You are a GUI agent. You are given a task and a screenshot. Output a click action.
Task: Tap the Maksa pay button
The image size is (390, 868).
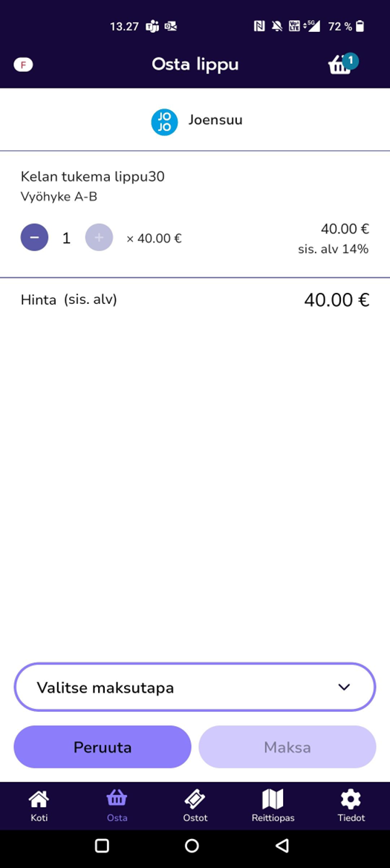287,747
